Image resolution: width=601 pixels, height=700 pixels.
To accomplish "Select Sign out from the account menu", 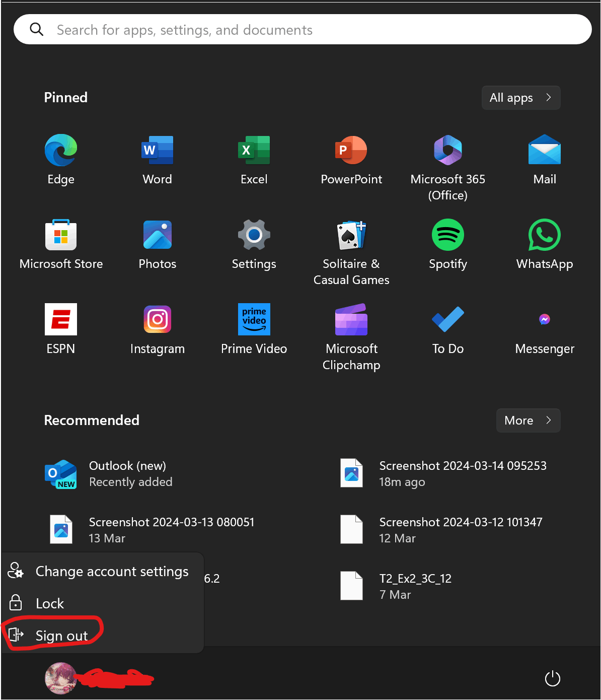I will point(60,636).
